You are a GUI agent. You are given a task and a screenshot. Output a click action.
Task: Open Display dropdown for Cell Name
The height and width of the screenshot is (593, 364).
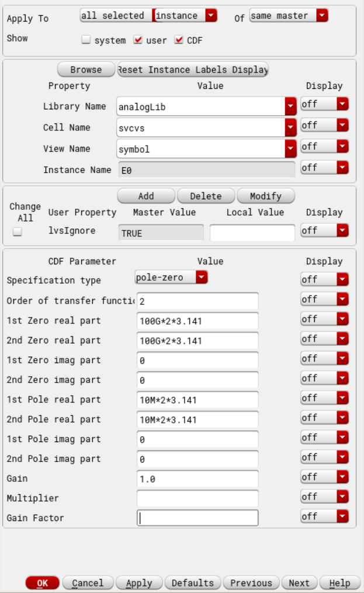324,125
